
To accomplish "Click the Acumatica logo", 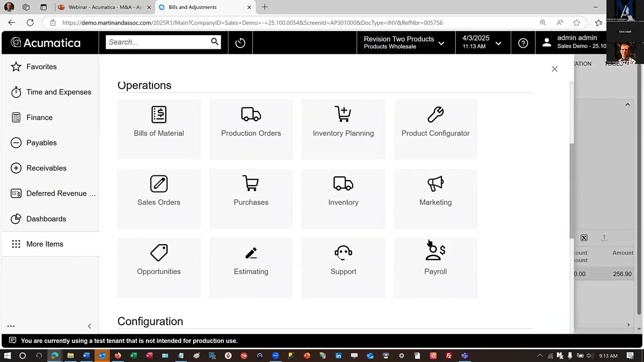I will (x=46, y=43).
